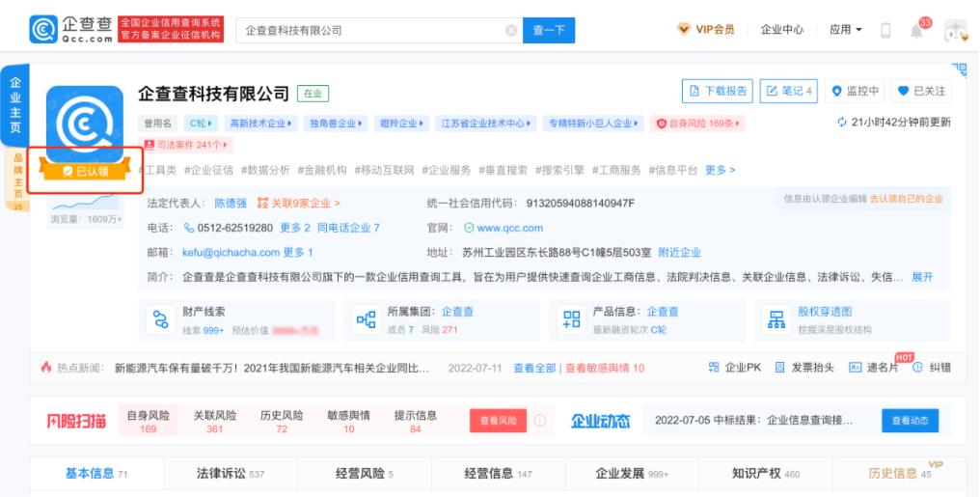Open 发票抬头 invoice title
This screenshot has width=980, height=497.
pos(804,368)
